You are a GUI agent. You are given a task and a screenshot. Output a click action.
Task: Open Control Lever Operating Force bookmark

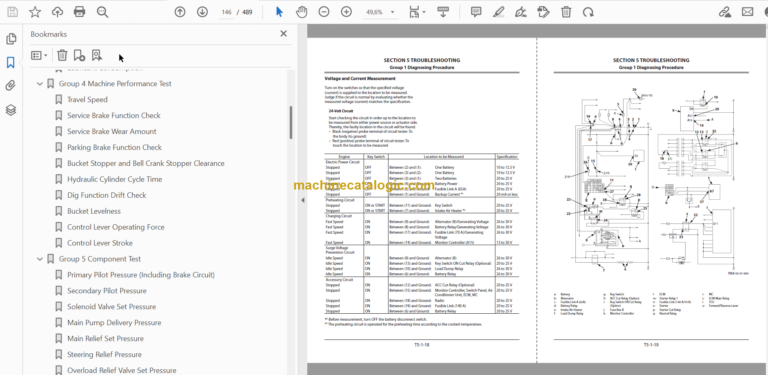116,227
